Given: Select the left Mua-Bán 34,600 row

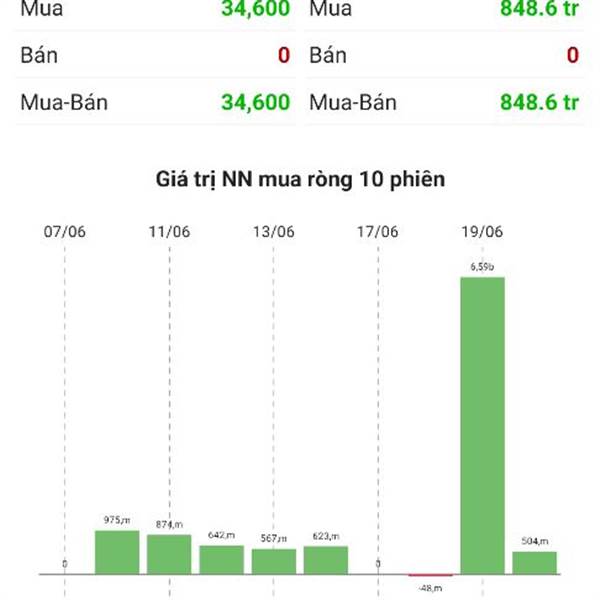Looking at the screenshot, I should (x=155, y=102).
